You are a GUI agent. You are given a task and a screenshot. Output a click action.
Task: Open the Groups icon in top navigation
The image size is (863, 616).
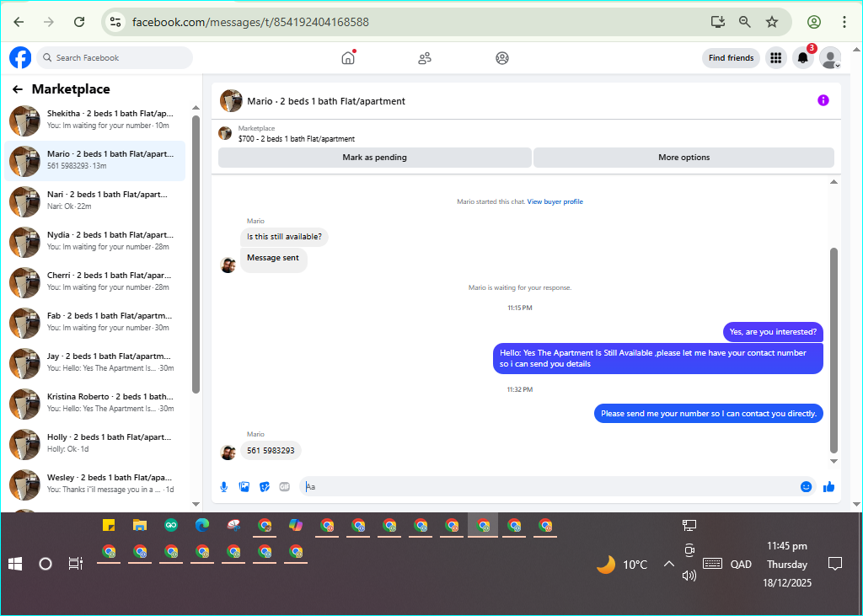click(x=502, y=58)
